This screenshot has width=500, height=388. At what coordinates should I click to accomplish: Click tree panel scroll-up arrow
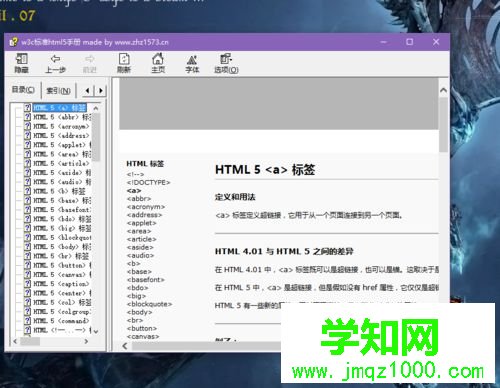(96, 108)
